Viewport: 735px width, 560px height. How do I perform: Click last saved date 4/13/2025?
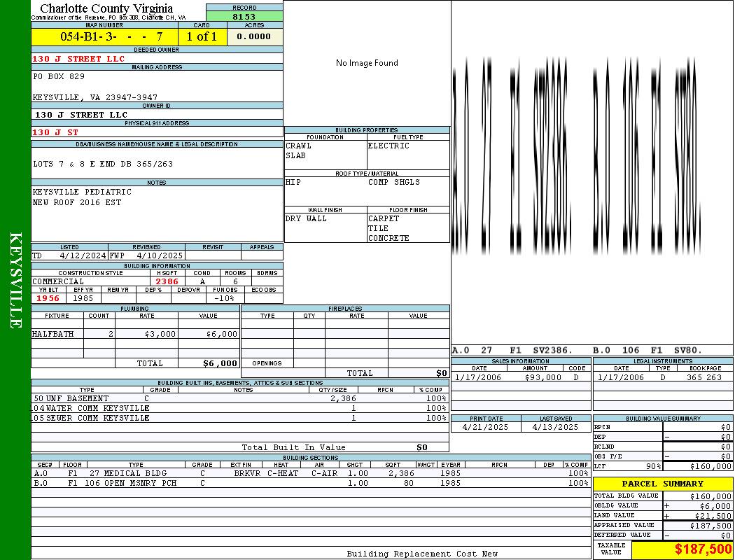point(556,428)
